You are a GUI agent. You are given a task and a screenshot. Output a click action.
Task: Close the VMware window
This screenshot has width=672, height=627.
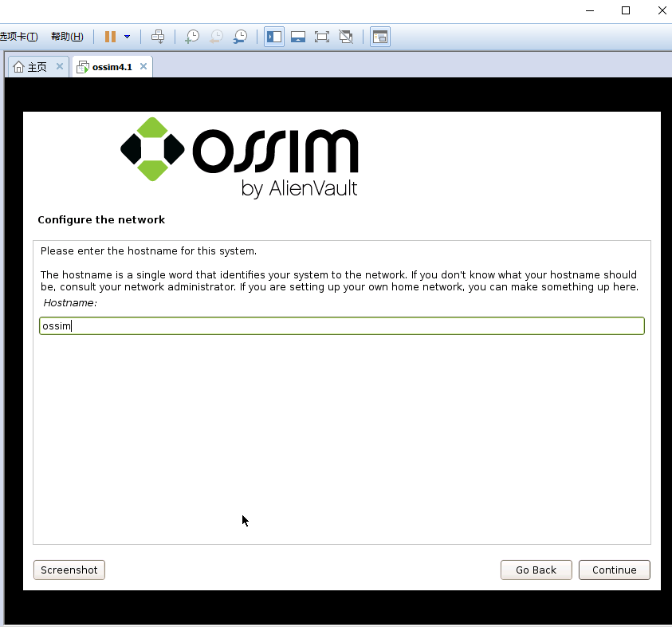pyautogui.click(x=662, y=10)
